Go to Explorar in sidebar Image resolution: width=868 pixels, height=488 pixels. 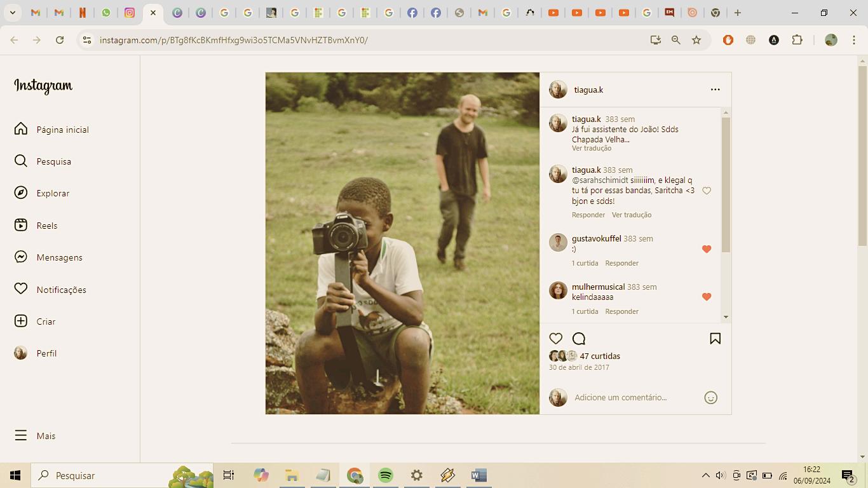pyautogui.click(x=42, y=193)
